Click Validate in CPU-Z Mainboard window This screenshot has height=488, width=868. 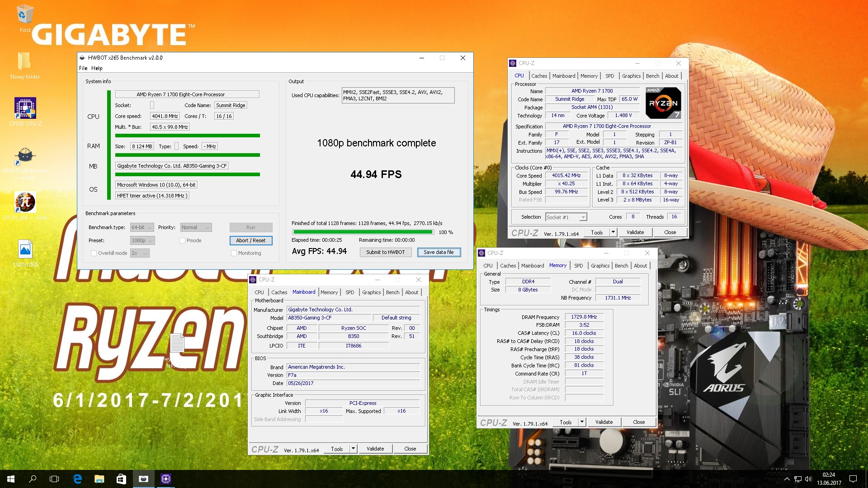coord(375,449)
